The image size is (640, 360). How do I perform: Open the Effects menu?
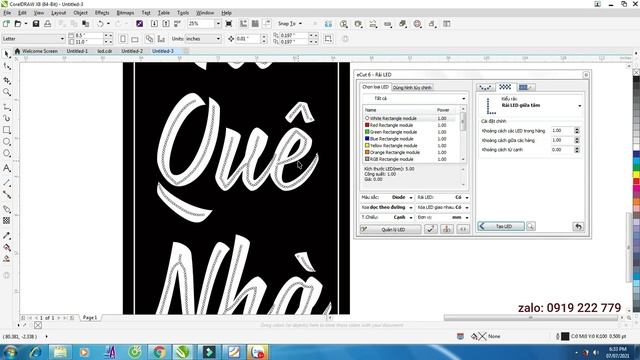[102, 13]
